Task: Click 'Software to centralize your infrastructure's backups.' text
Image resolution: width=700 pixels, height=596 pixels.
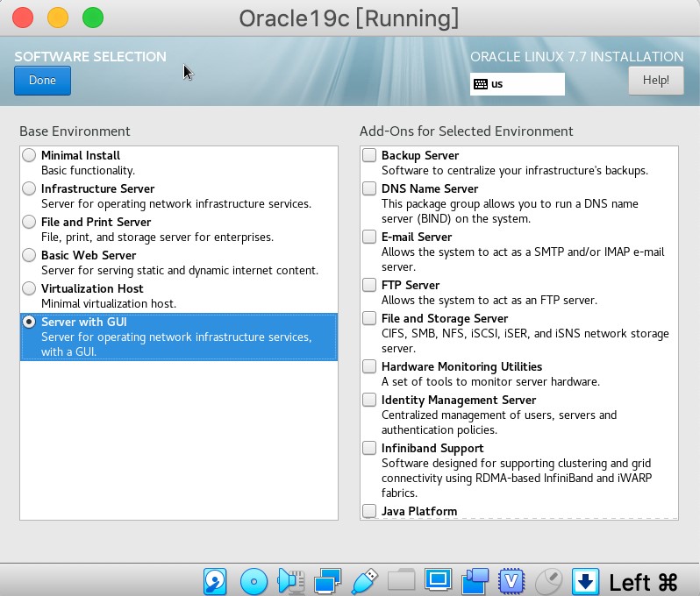Action: (x=515, y=170)
